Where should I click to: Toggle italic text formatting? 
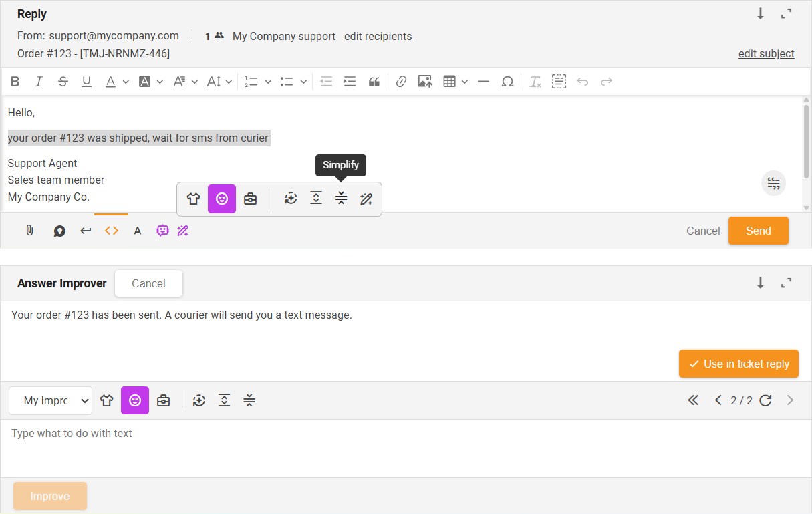[x=39, y=81]
